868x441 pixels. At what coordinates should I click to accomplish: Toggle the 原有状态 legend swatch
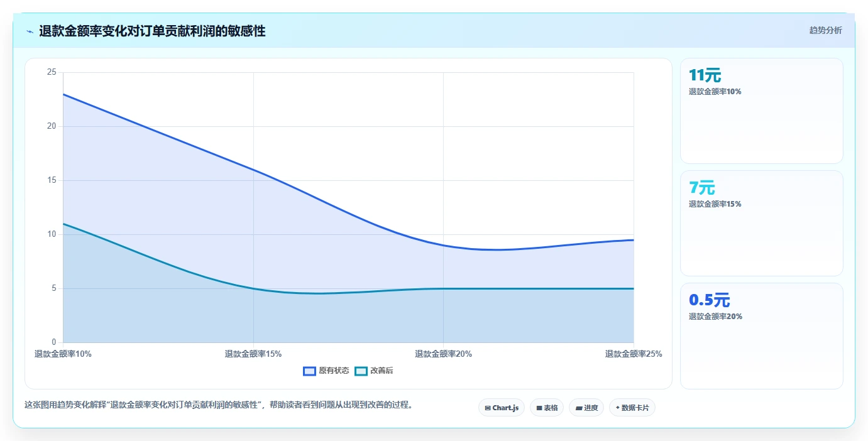pos(309,371)
